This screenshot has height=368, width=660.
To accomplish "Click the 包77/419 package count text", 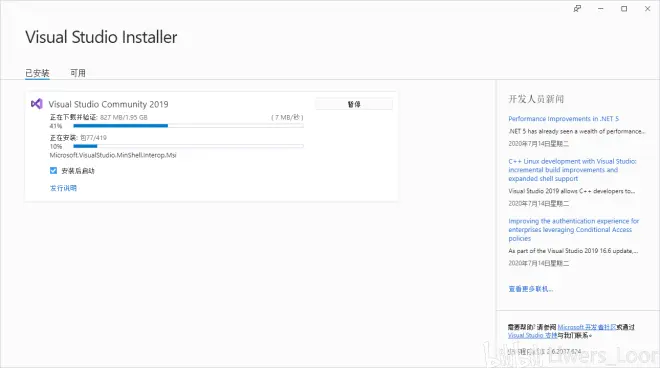I will click(93, 138).
